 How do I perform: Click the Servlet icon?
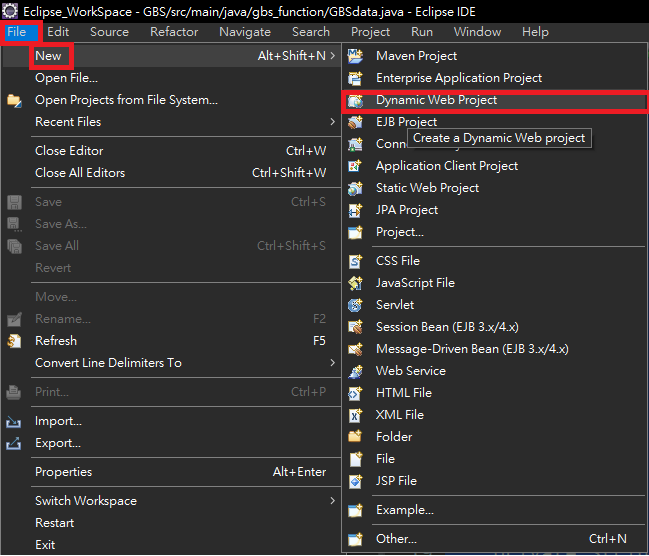pos(355,305)
